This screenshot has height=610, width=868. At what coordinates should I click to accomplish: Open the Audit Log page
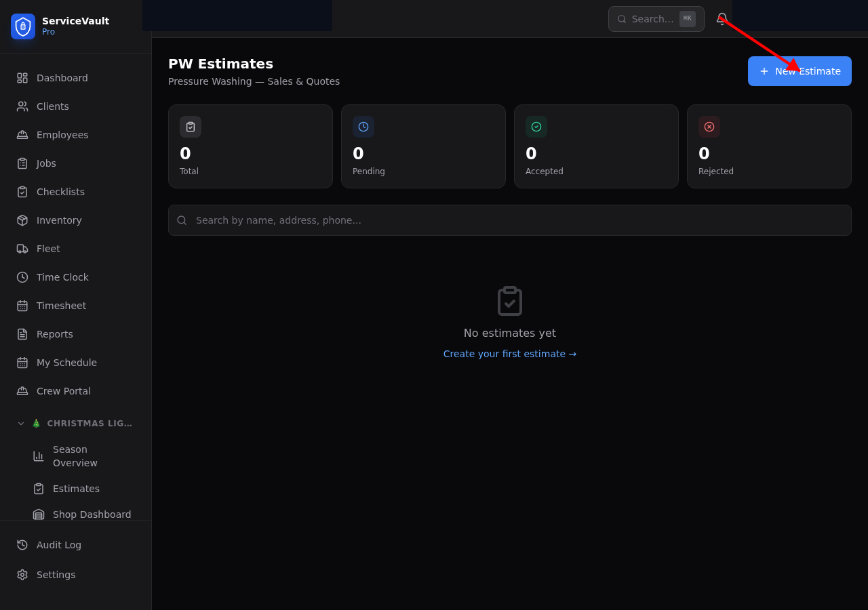coord(59,545)
